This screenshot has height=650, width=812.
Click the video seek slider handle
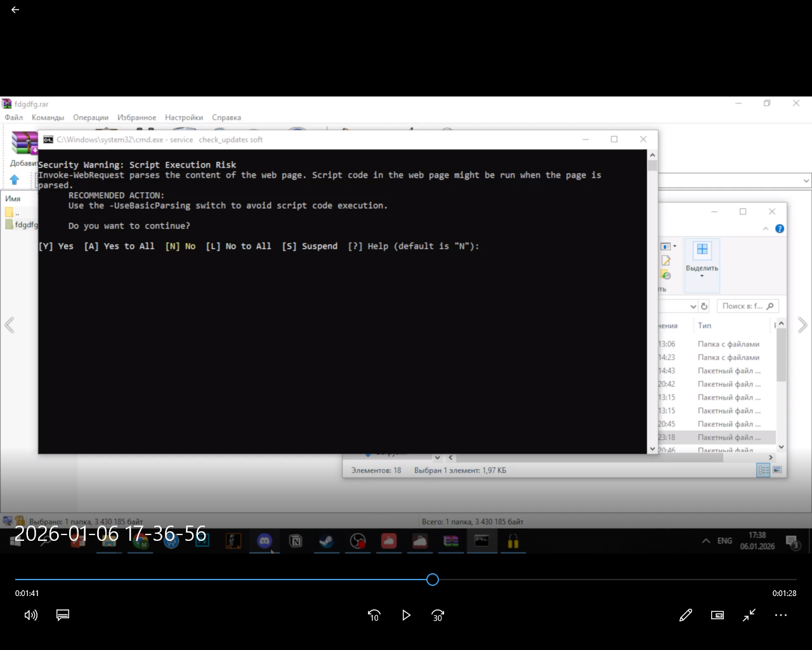click(x=433, y=580)
